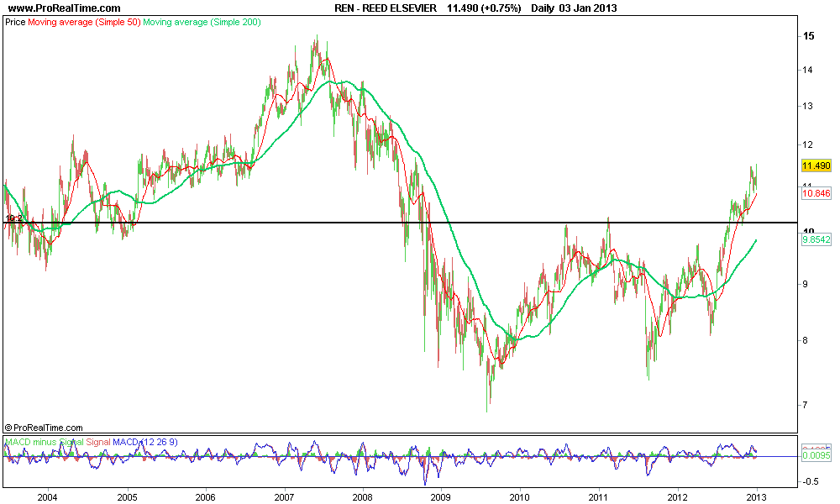Click the Price legend label

tap(15, 22)
